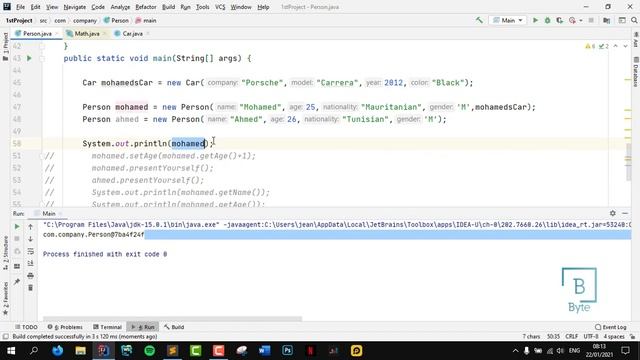This screenshot has height=360, width=640.
Task: Toggle soft-wrap in Run console
Action: (30, 251)
